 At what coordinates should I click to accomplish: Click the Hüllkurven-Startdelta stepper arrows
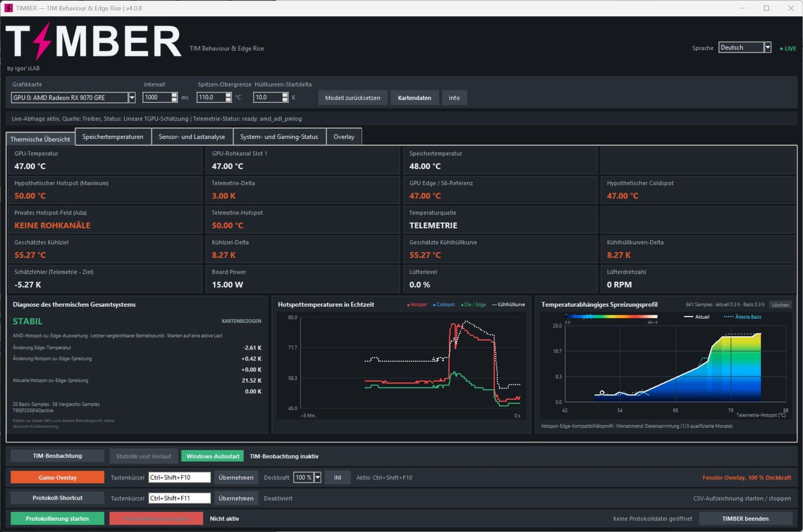pos(285,97)
